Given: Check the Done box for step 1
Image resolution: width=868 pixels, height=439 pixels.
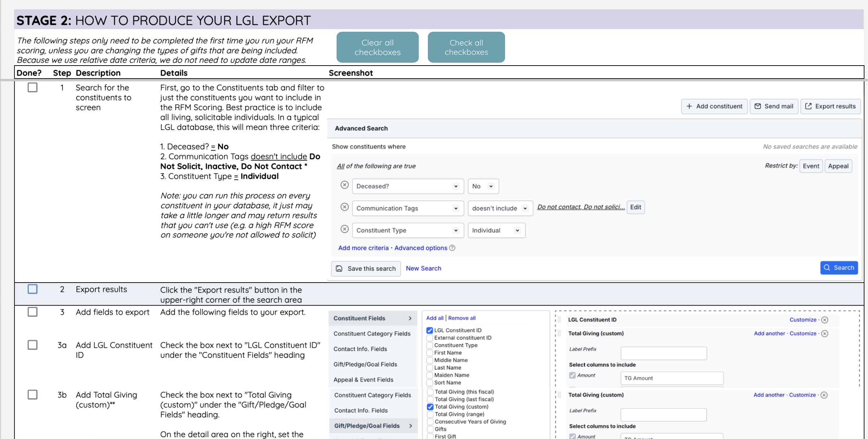Looking at the screenshot, I should 32,88.
